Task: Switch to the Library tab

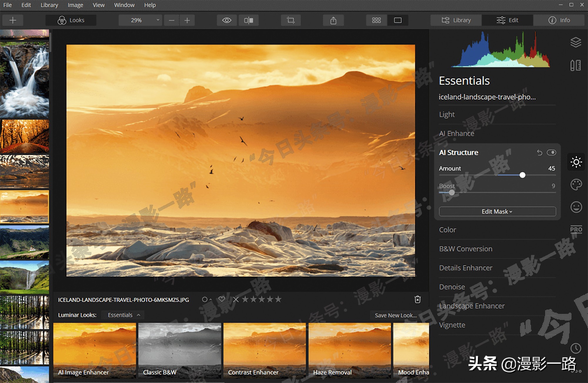Action: tap(456, 20)
